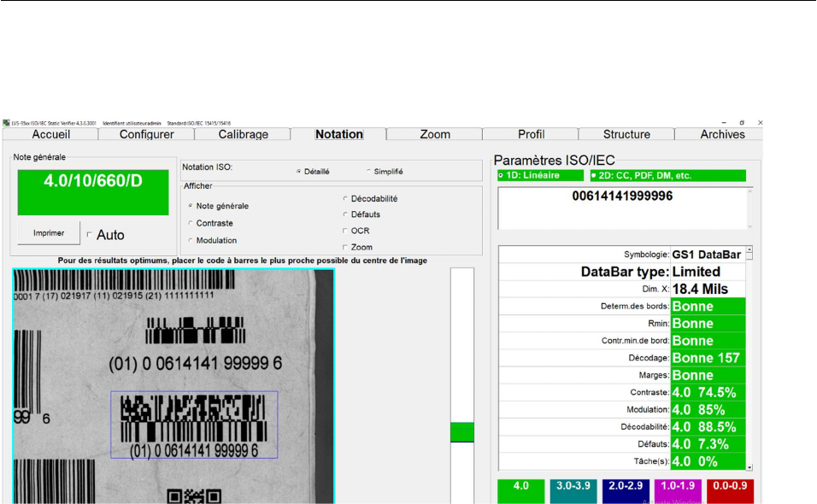Select the 2D: CC, PDF, DM option
Screen dimensions: 817x504
click(668, 175)
